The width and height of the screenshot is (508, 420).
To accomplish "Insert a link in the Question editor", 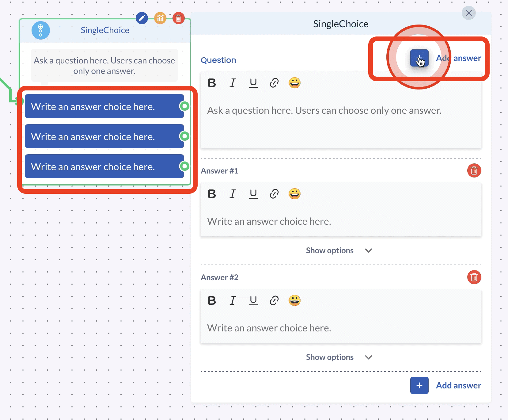I will [x=274, y=83].
